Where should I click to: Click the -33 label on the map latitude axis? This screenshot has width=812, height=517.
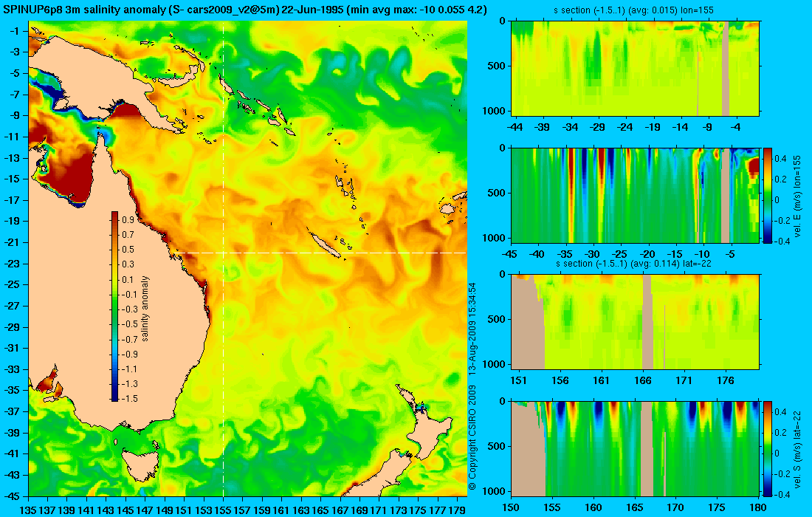click(x=12, y=369)
